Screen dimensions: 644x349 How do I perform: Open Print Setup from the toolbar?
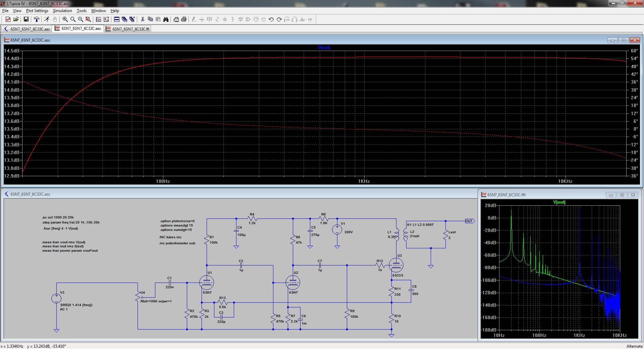pos(176,19)
